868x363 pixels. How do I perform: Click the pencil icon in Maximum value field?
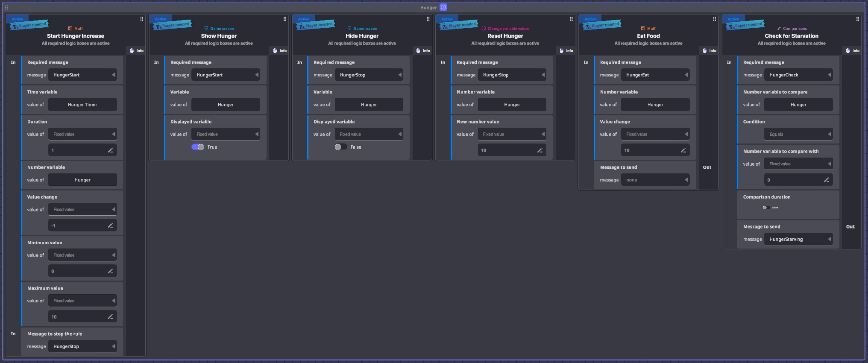[x=110, y=317]
